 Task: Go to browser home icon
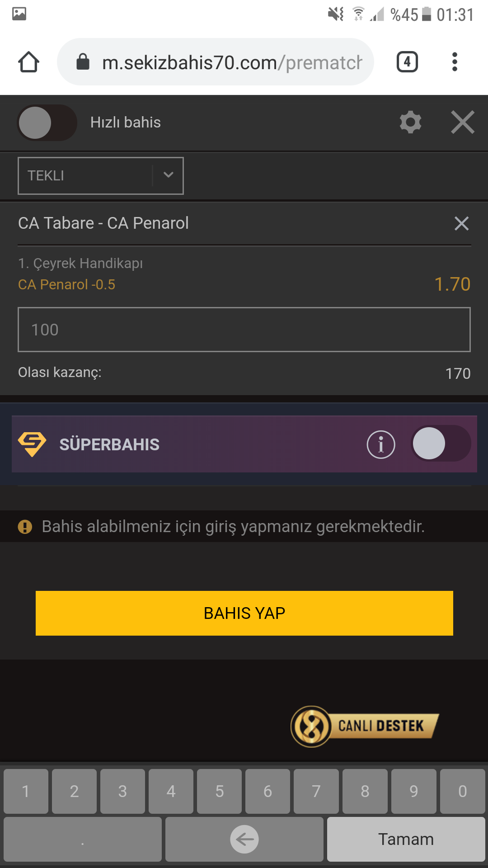click(28, 62)
